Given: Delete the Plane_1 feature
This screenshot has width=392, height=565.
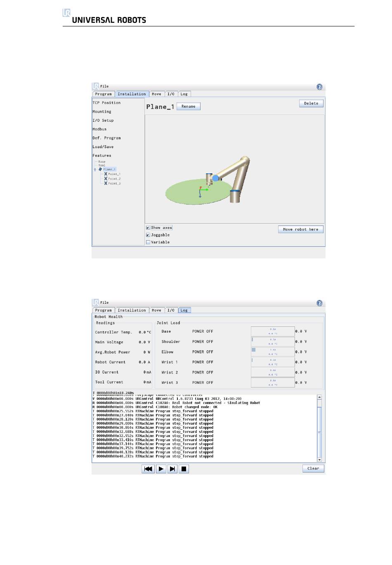Looking at the screenshot, I should (311, 104).
